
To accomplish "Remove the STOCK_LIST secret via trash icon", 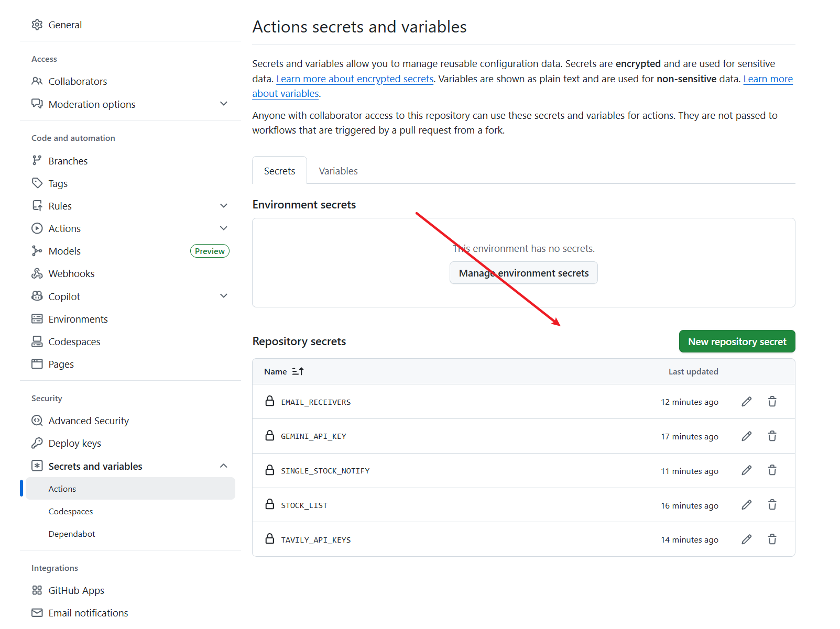I will click(x=772, y=505).
